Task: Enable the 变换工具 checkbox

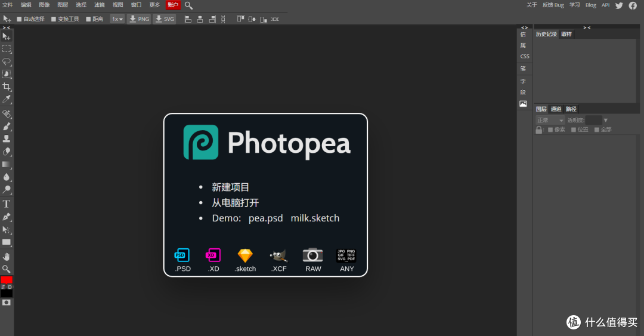Action: coord(54,19)
